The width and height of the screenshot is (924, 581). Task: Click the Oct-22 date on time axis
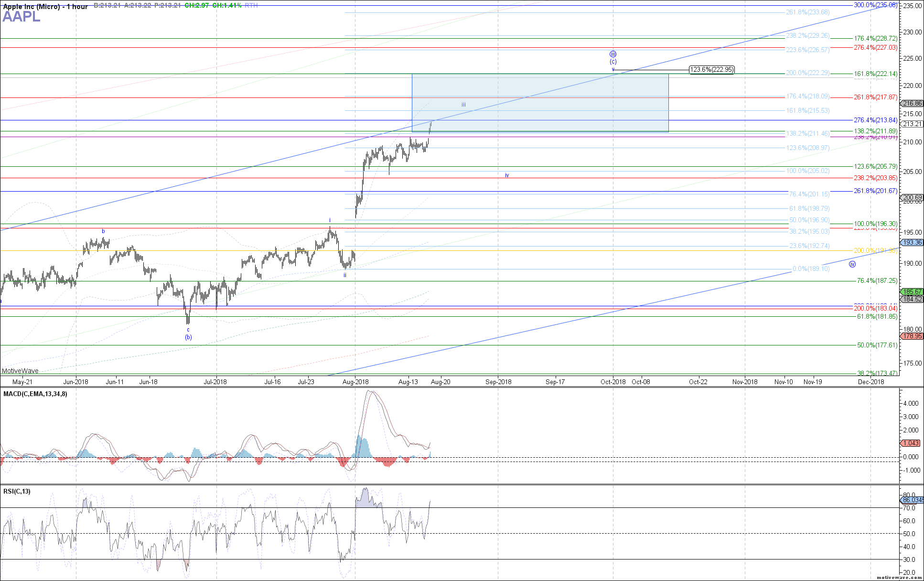[x=698, y=382]
